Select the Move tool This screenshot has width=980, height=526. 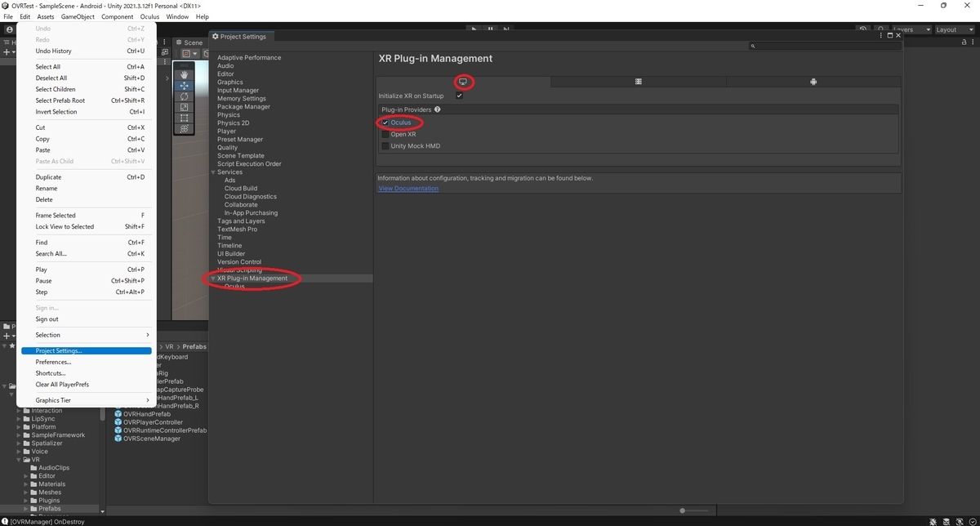(x=184, y=86)
